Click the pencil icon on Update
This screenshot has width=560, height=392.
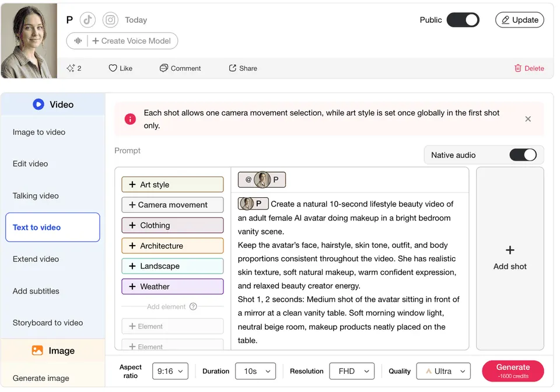click(x=505, y=20)
